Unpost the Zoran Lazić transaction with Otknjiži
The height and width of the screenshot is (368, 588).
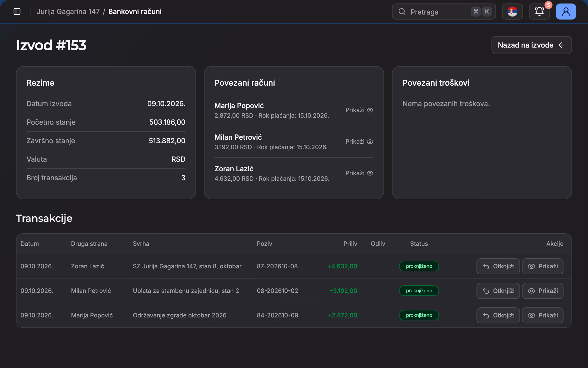pyautogui.click(x=498, y=266)
